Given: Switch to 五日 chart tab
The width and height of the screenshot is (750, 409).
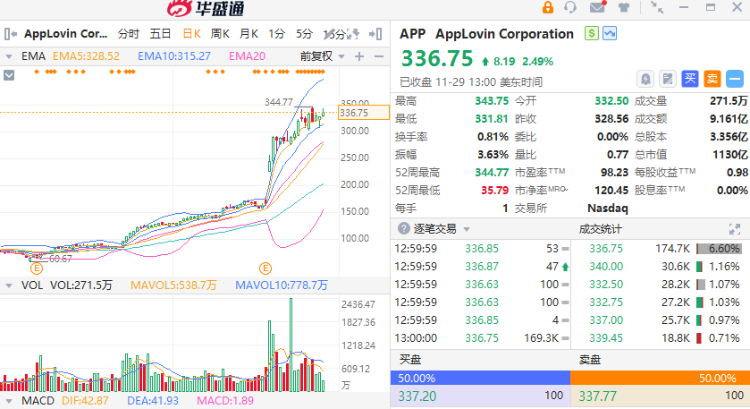Looking at the screenshot, I should tap(160, 34).
